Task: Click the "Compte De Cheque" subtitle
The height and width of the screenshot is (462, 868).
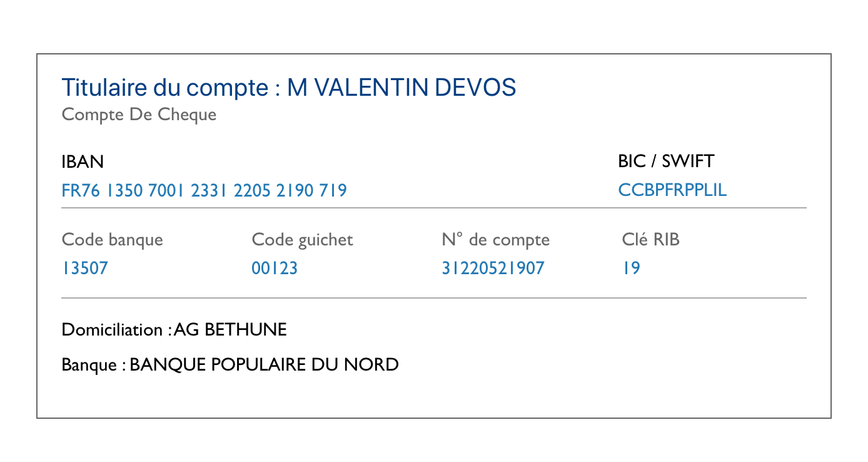Action: click(139, 115)
